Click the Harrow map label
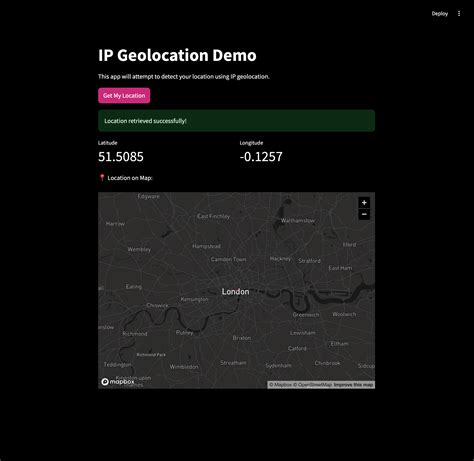 coord(115,224)
